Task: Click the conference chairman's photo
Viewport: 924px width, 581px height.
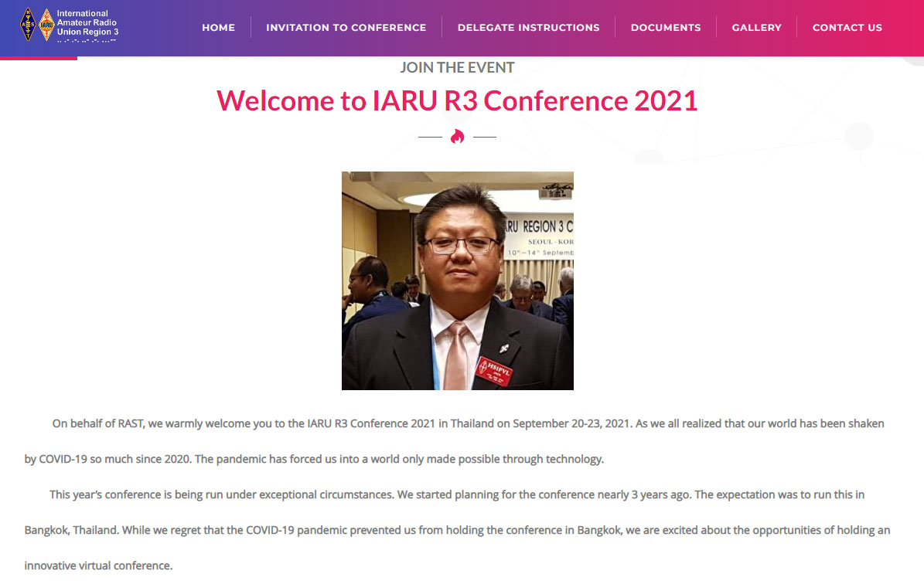Action: [x=457, y=280]
